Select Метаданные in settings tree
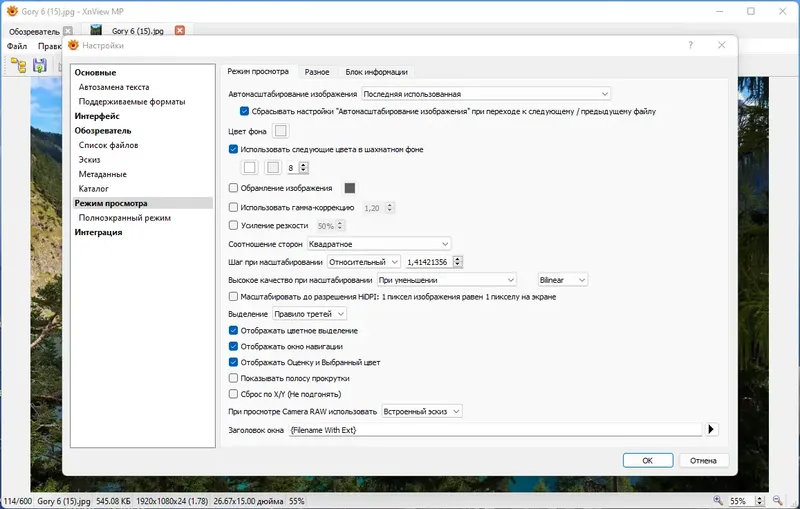This screenshot has width=800, height=509. click(103, 174)
